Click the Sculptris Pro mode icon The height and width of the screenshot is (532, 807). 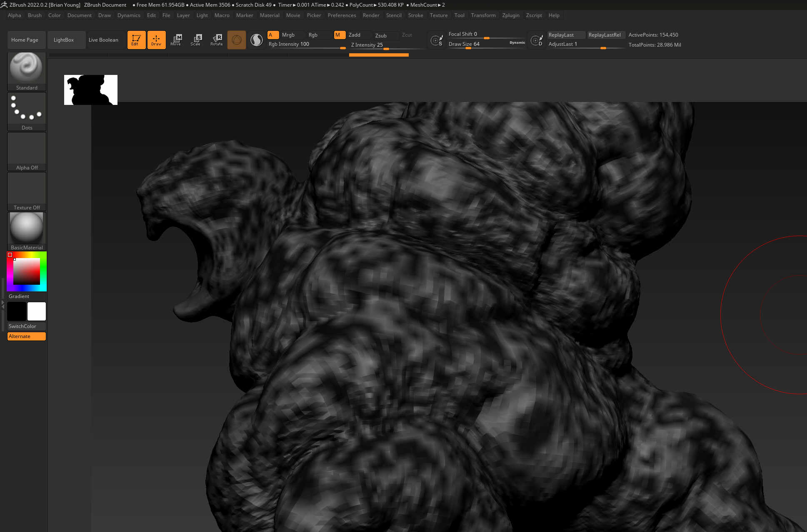point(257,40)
